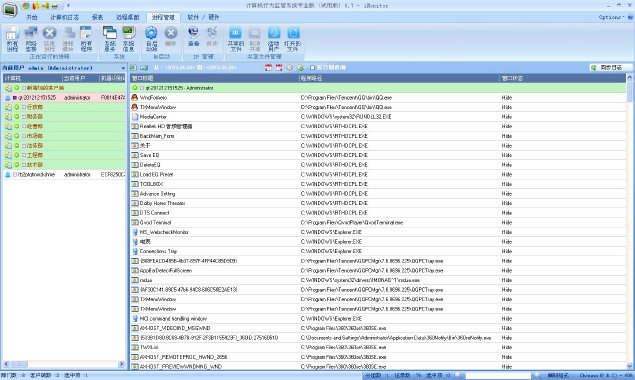The image size is (635, 380).
Task: Open the 所有进程 all processes view
Action: [x=12, y=39]
